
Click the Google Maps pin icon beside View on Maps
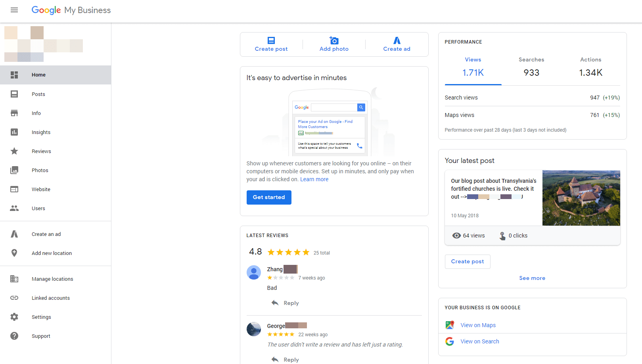point(450,325)
